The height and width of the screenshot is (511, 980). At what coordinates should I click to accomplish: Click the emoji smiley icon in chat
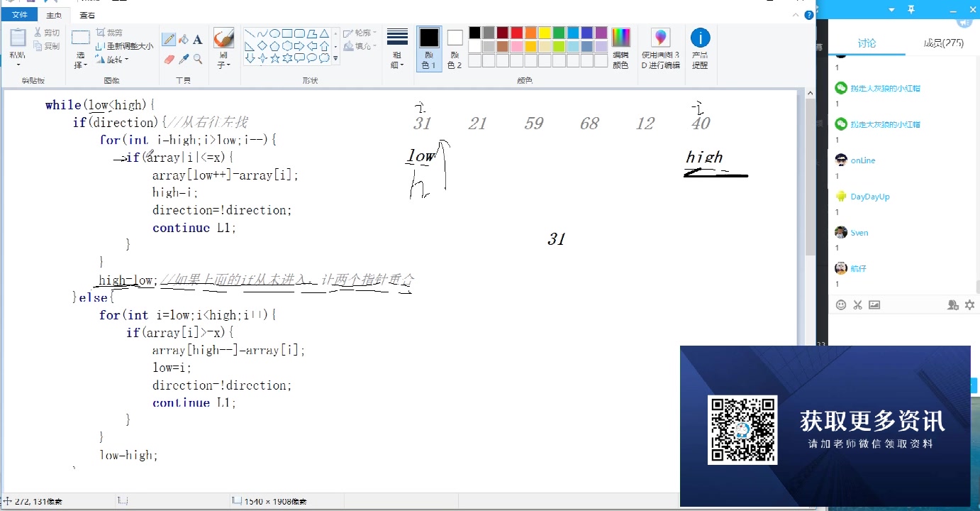point(841,305)
